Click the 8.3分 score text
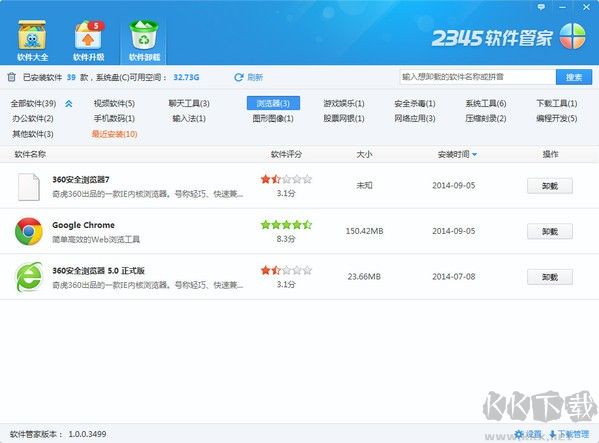599x443 pixels. point(286,239)
